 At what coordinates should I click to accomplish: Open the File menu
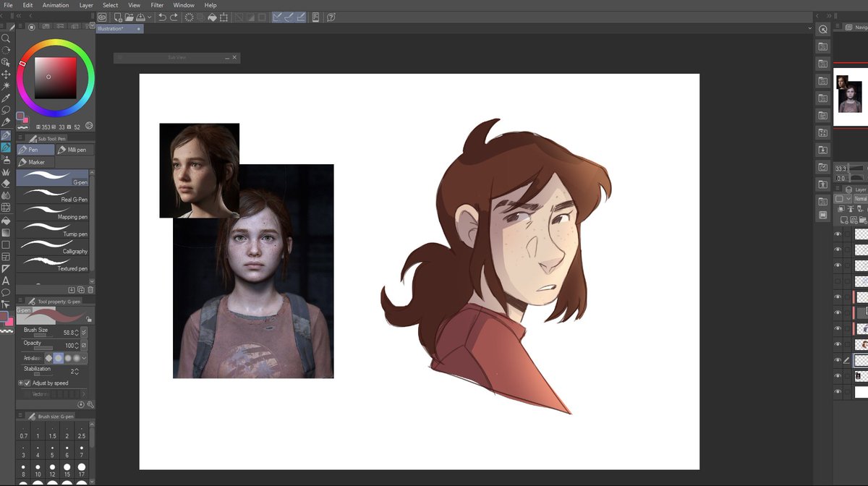point(8,5)
